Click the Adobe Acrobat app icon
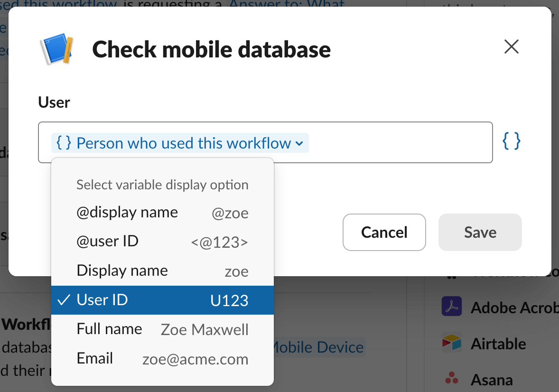The width and height of the screenshot is (559, 392). click(x=451, y=307)
